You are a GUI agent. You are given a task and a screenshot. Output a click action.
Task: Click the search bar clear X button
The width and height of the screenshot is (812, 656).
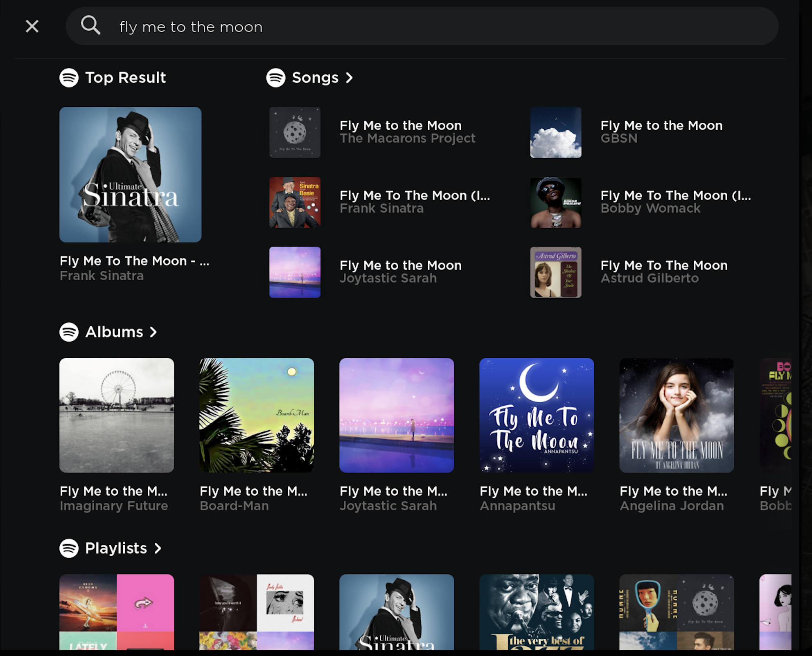point(32,26)
